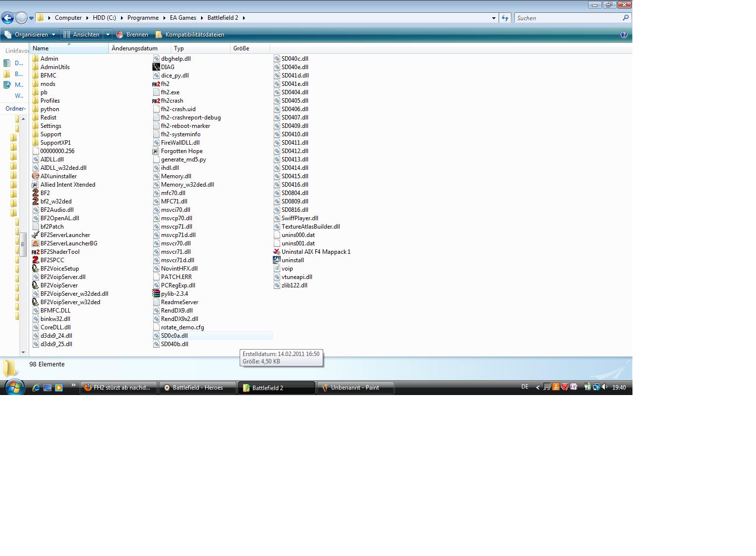This screenshot has width=756, height=556.
Task: Switch to Unbenannt - Paint taskbar window
Action: click(355, 388)
